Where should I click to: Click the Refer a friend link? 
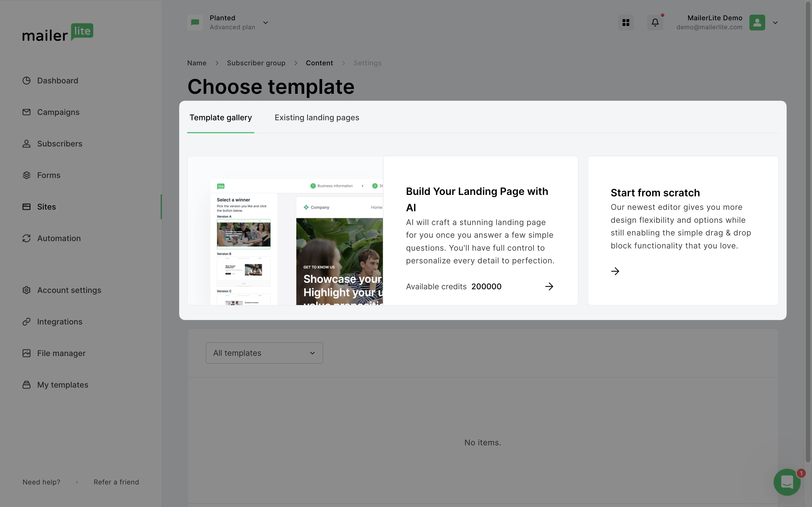116,482
